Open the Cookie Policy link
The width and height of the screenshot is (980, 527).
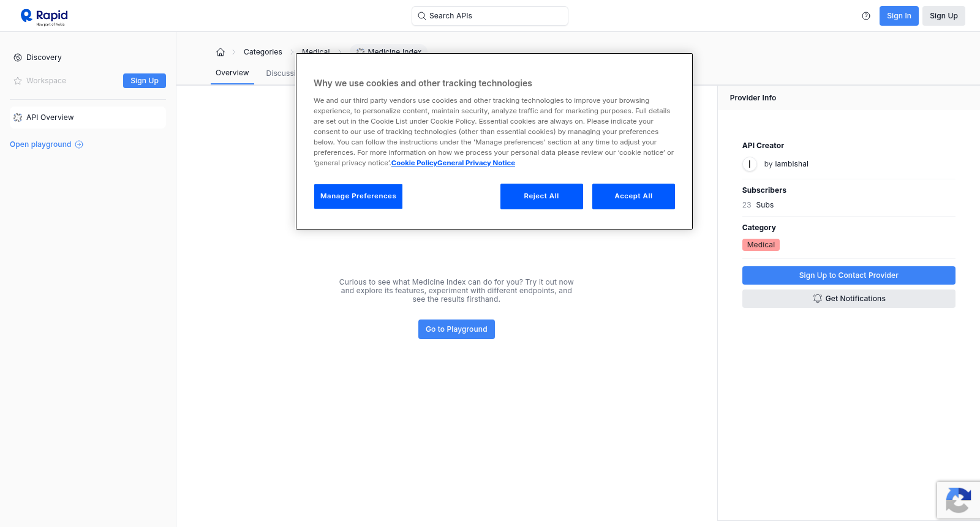pos(414,163)
